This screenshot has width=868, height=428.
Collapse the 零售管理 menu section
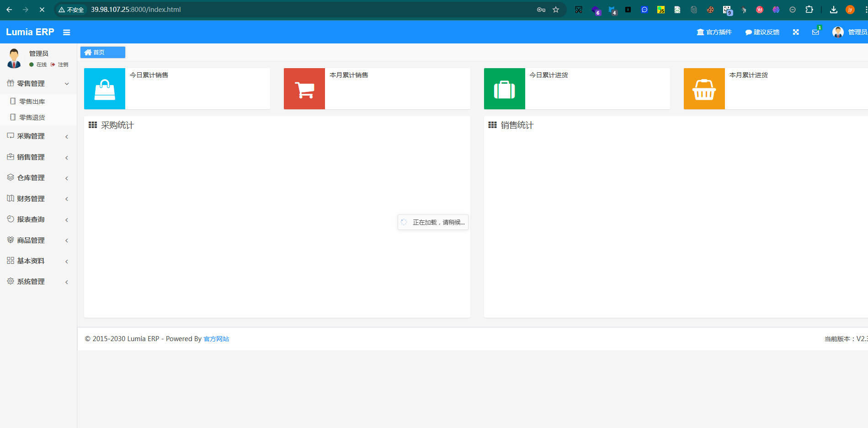click(x=38, y=83)
